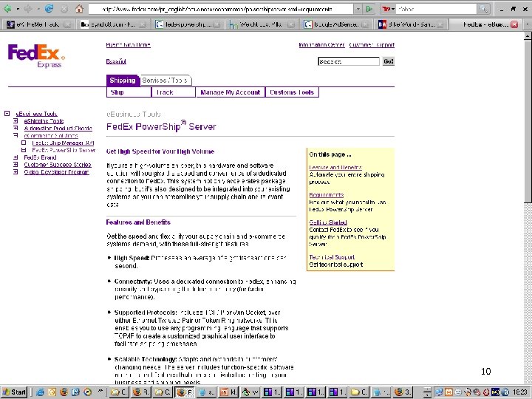Click the blue Reload icon in toolbar
Image resolution: width=532 pixels, height=399 pixels.
pos(49,8)
